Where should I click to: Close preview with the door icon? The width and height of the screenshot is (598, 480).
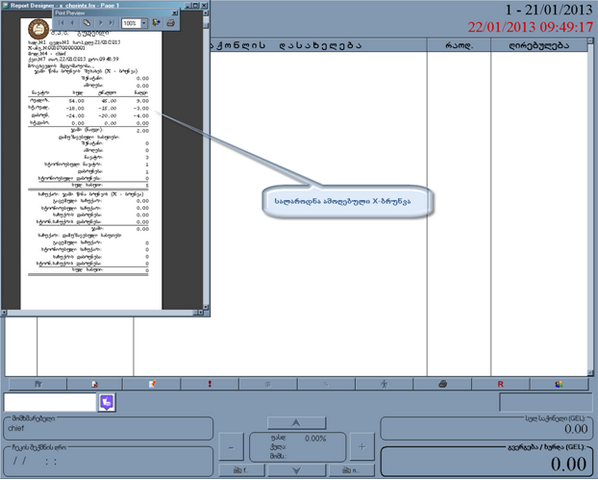(156, 23)
